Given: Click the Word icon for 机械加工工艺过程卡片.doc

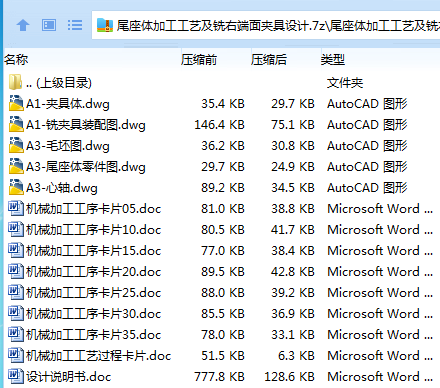Looking at the screenshot, I should pyautogui.click(x=16, y=355).
